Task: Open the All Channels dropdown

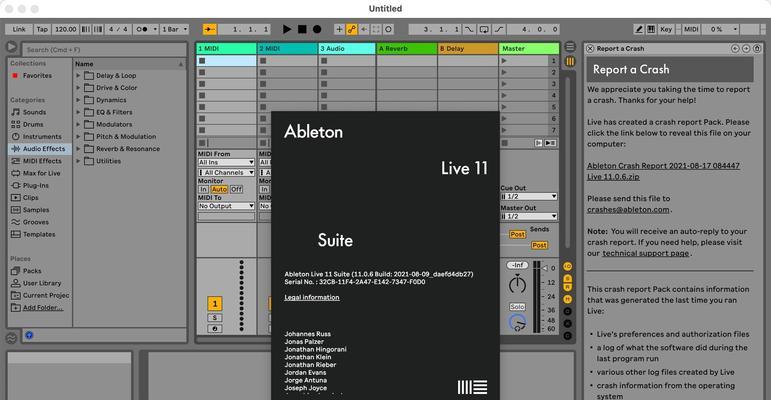Action: pyautogui.click(x=226, y=173)
